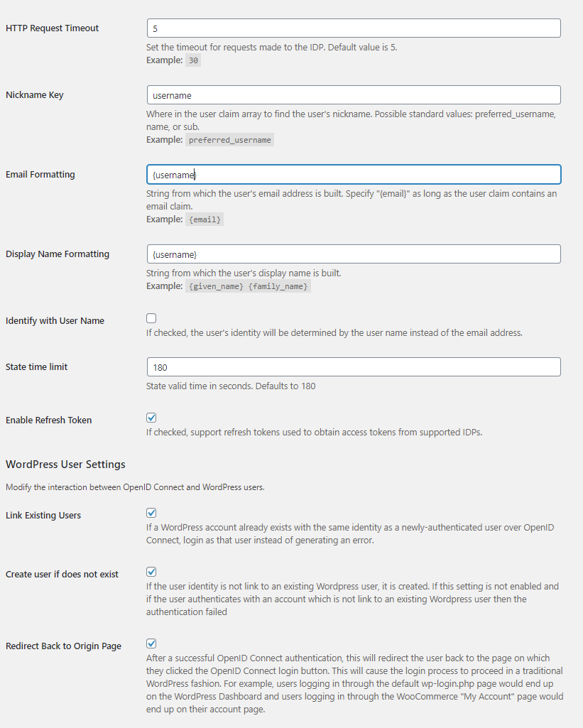This screenshot has height=728, width=583.
Task: Uncheck the Redirect Back to Origin Page checkbox
Action: 151,643
